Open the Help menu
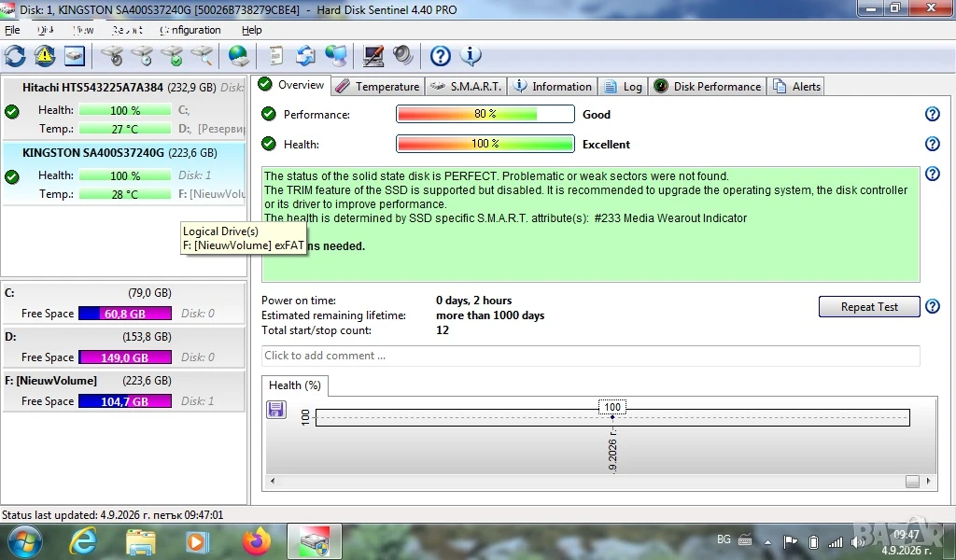 (251, 30)
